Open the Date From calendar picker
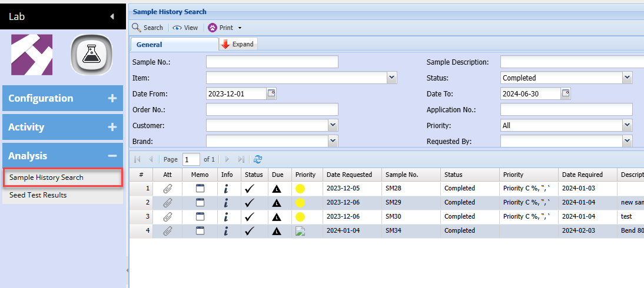 coord(271,93)
